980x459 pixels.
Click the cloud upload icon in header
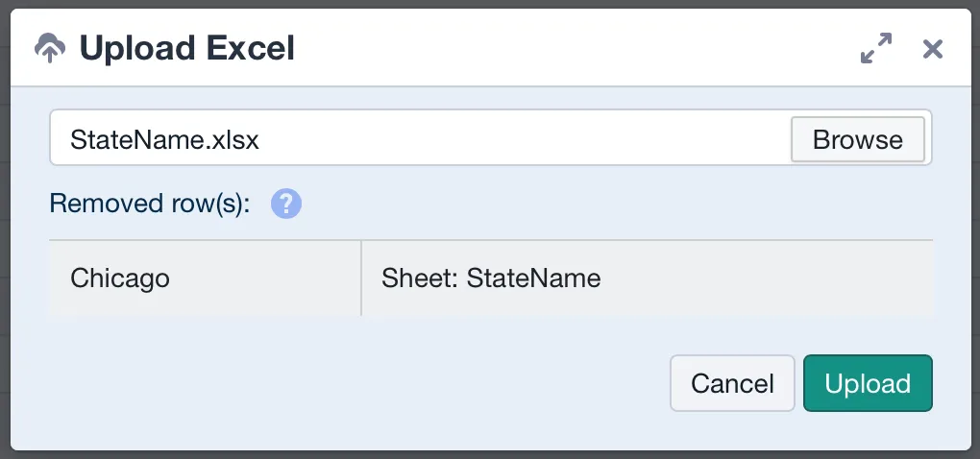point(50,48)
